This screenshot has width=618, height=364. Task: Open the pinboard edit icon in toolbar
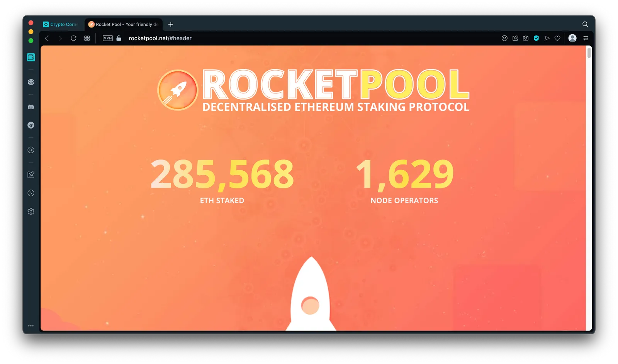[x=515, y=38]
